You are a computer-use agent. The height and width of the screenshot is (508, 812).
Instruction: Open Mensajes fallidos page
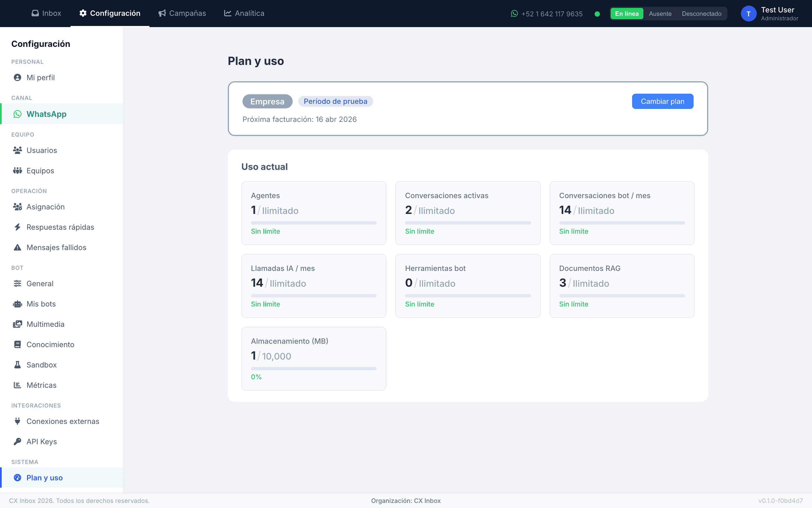(x=62, y=248)
